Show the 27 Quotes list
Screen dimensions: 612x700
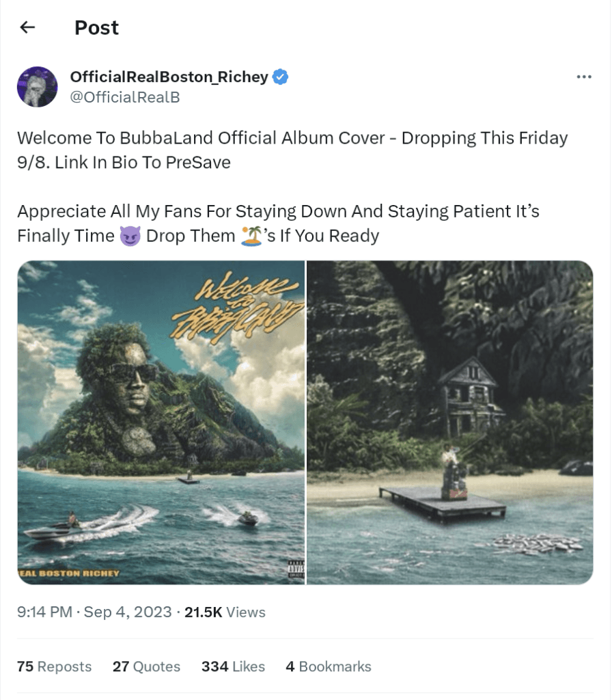coord(146,667)
